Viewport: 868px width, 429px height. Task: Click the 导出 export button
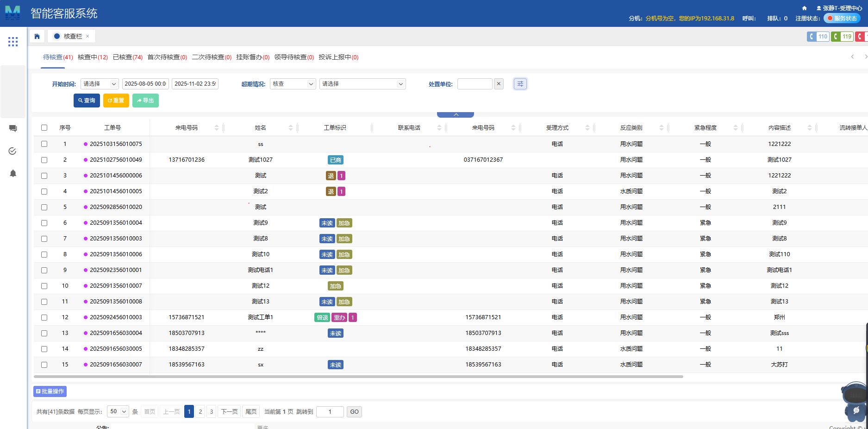pos(145,101)
